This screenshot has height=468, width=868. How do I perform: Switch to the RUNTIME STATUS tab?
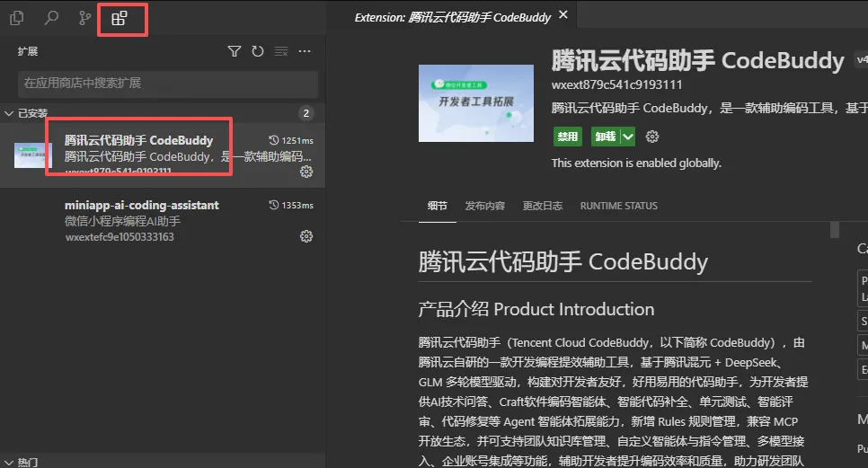(x=619, y=206)
